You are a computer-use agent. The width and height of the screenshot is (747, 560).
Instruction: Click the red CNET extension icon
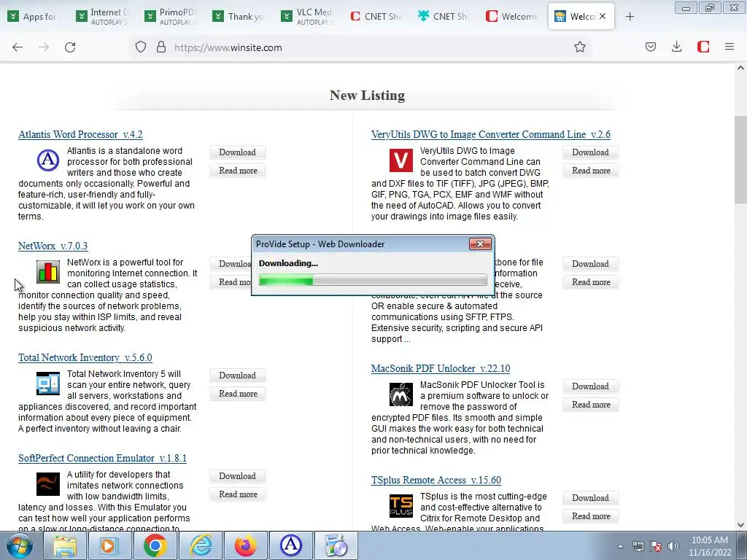[703, 47]
